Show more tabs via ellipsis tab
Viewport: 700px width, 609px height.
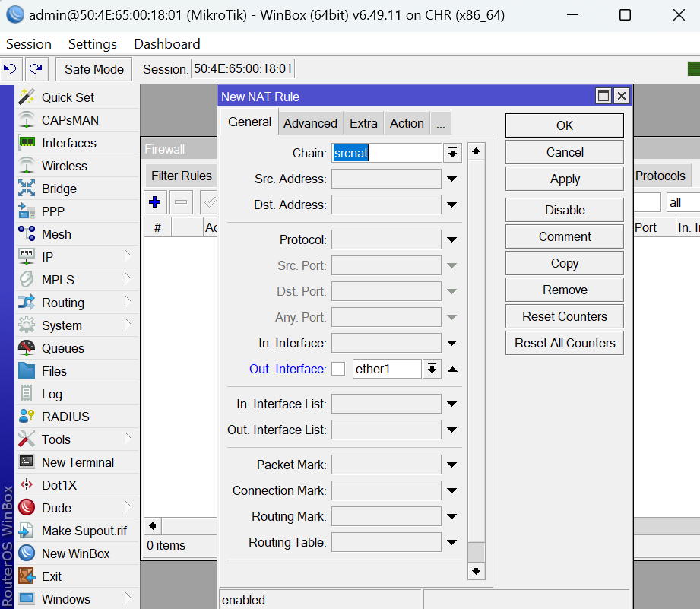pyautogui.click(x=441, y=123)
